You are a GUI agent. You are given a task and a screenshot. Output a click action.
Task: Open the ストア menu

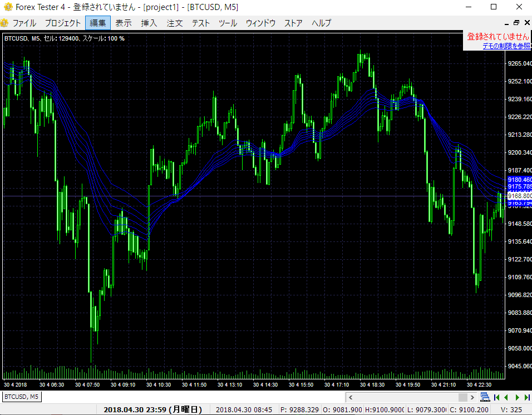[x=293, y=23]
